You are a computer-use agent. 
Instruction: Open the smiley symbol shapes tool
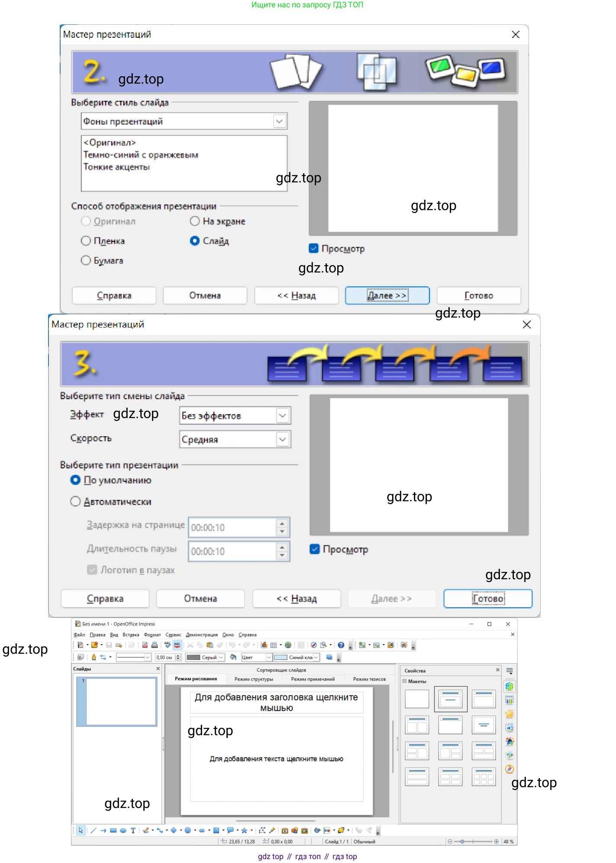(x=188, y=831)
